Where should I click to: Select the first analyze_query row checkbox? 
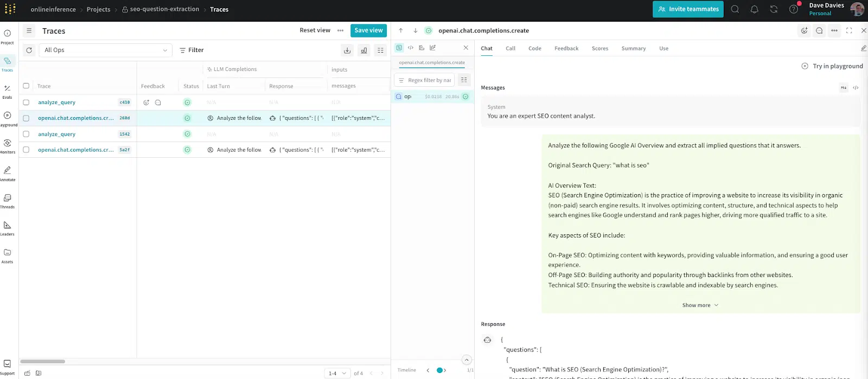26,102
